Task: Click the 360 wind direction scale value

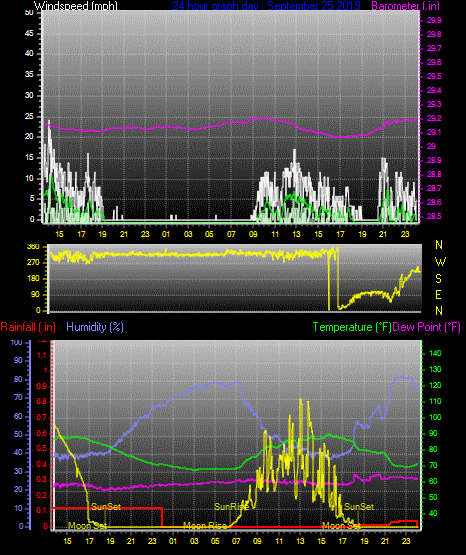Action: [x=33, y=247]
